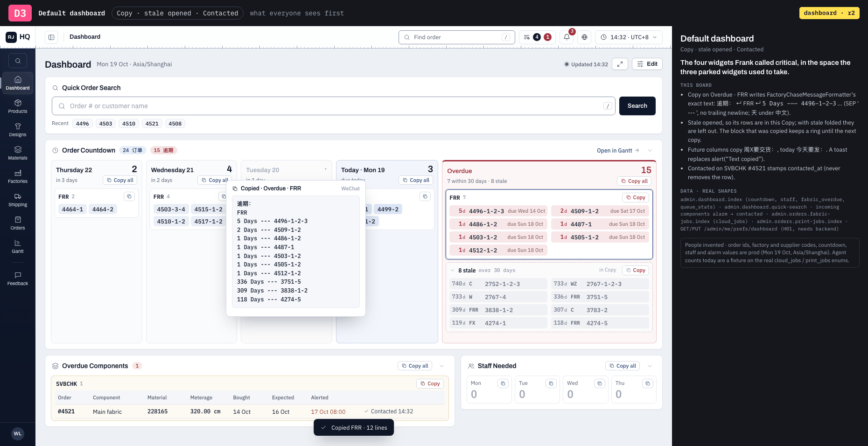Open Gantt in the sidebar

(x=18, y=246)
